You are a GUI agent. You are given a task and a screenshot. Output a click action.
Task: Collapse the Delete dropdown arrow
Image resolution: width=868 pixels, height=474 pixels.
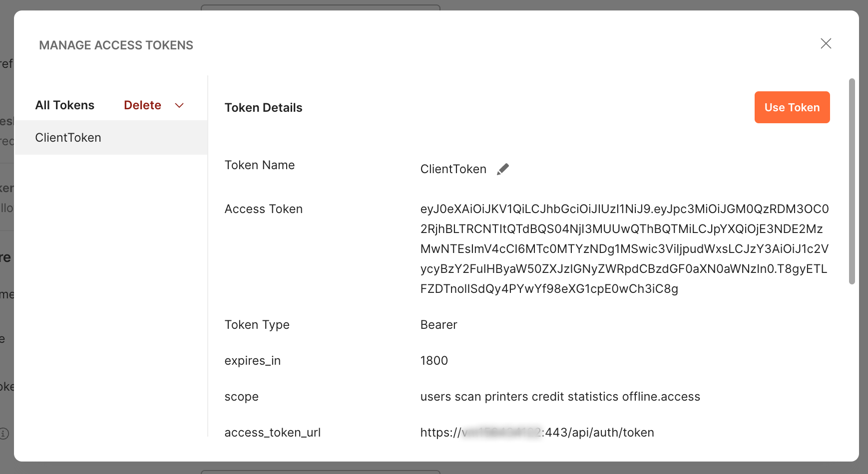pos(180,105)
